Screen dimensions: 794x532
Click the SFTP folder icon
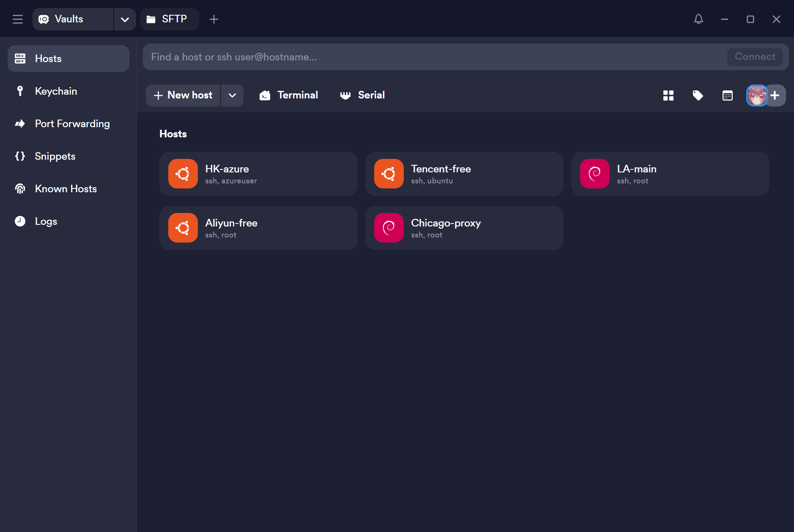pos(151,19)
